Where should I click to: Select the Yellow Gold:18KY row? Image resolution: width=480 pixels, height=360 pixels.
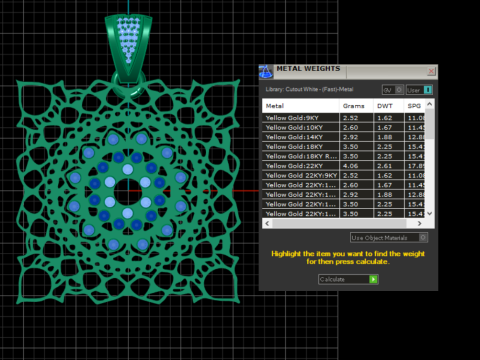(x=344, y=147)
